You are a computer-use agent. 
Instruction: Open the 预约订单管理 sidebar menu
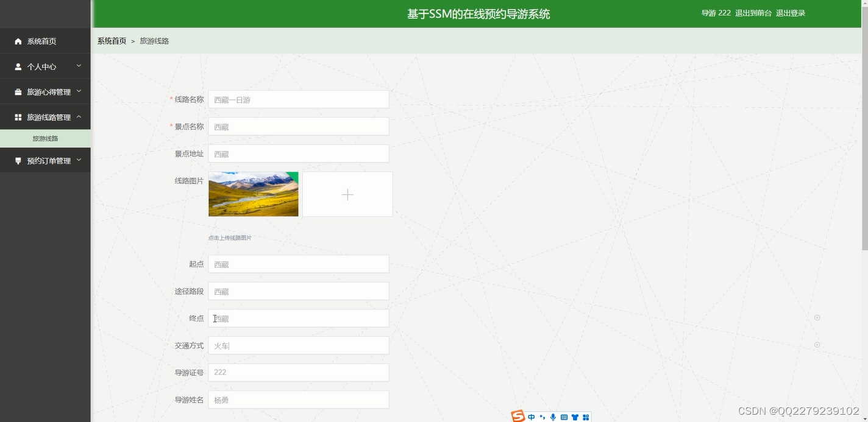click(x=45, y=161)
